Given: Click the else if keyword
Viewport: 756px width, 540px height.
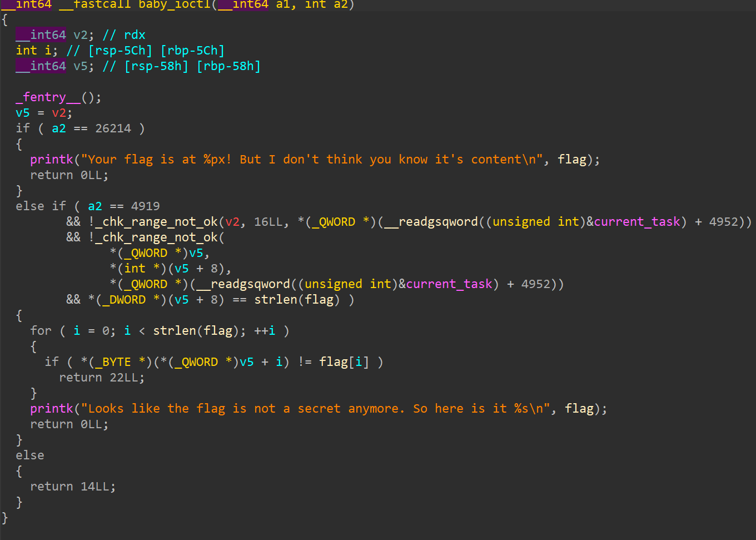Looking at the screenshot, I should 41,206.
